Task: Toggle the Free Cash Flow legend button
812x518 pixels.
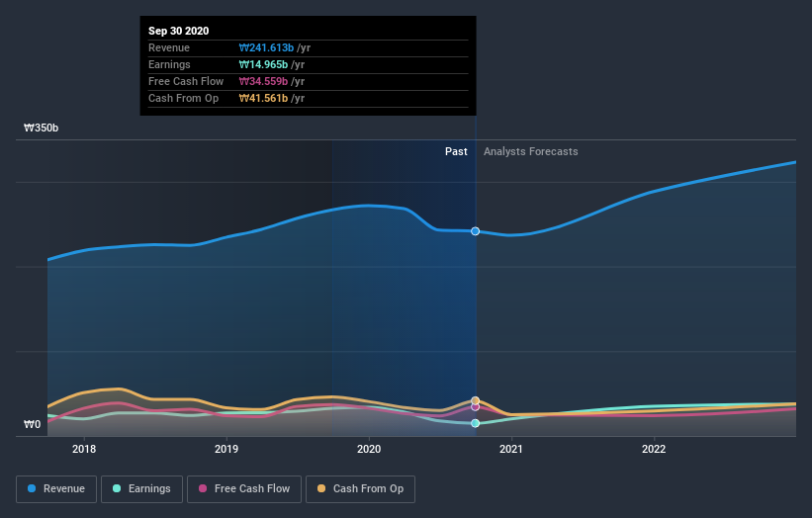Action: pyautogui.click(x=244, y=489)
